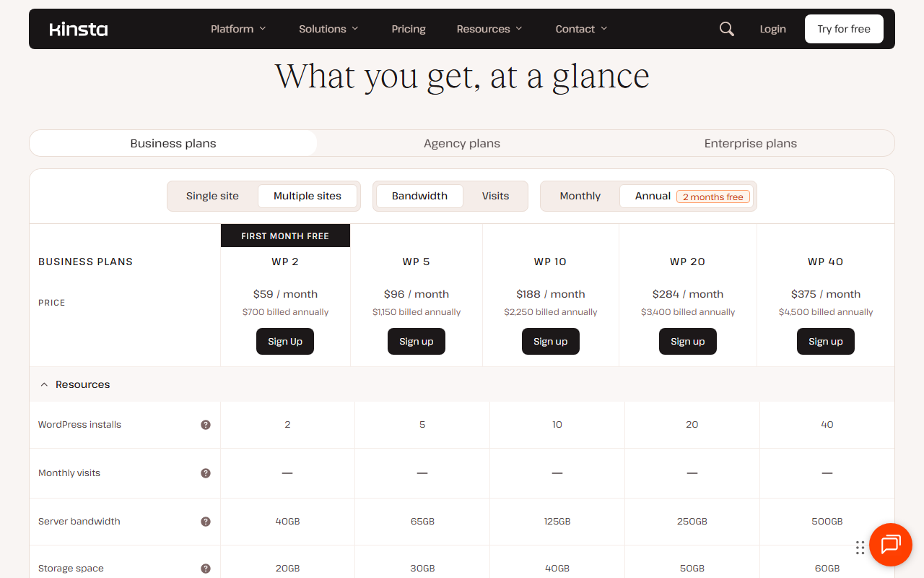Click the FIRST MONTH FREE banner
The height and width of the screenshot is (578, 924).
(285, 236)
